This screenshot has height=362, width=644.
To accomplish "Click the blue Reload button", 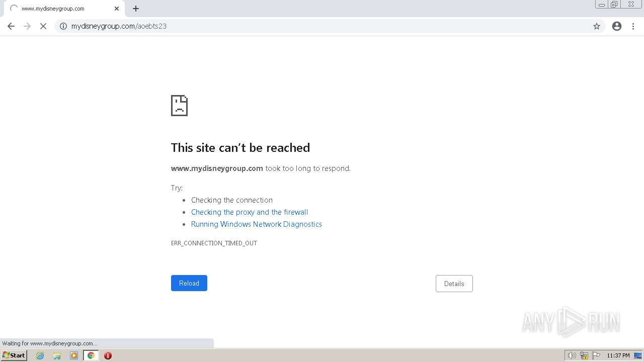I will (x=189, y=283).
